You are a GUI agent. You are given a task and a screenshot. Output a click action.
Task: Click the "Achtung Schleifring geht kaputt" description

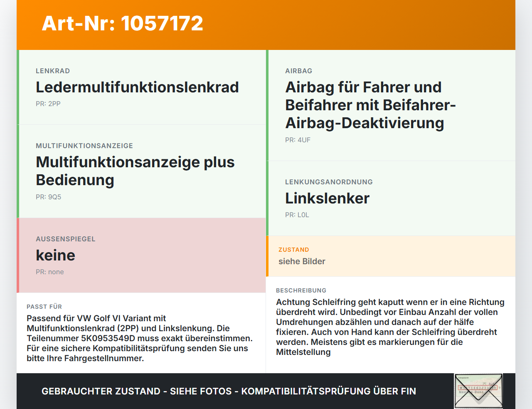click(390, 327)
